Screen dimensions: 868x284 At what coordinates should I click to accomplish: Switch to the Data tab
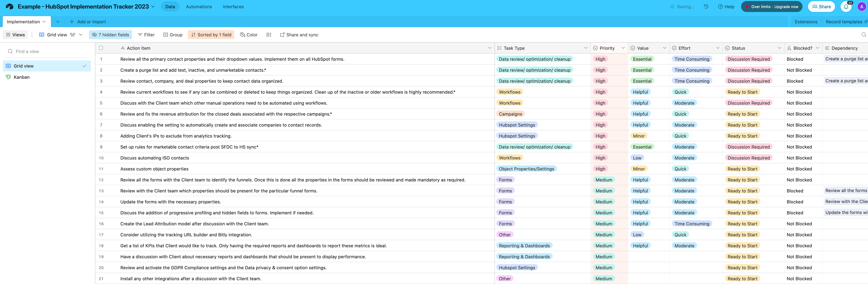170,7
